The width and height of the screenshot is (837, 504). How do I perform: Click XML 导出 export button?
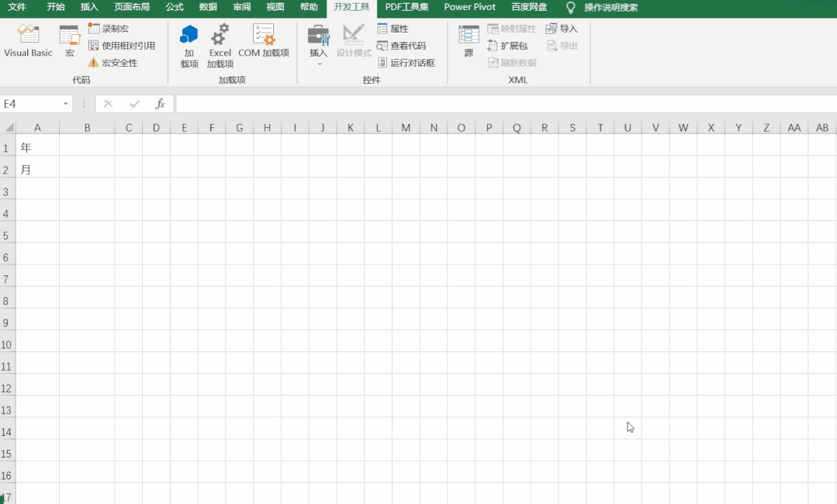pos(562,46)
